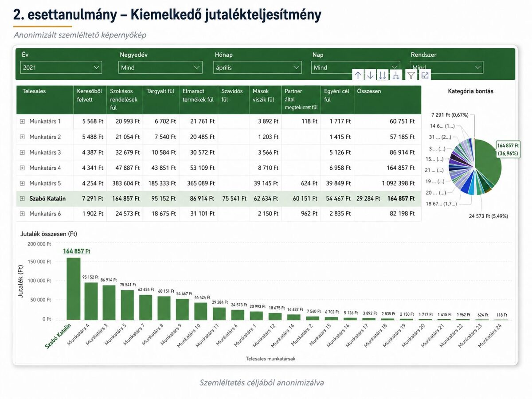
Task: Sort by Egyéni cél fül header
Action: tap(337, 99)
